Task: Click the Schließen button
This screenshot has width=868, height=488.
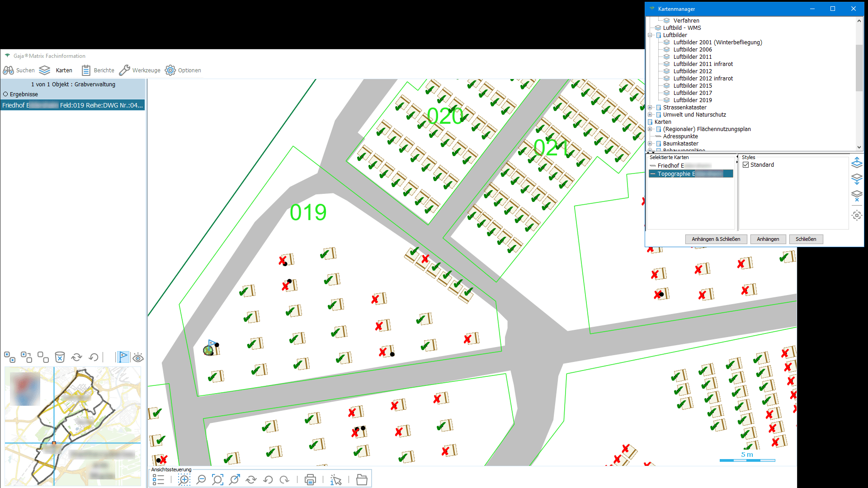Action: tap(806, 239)
